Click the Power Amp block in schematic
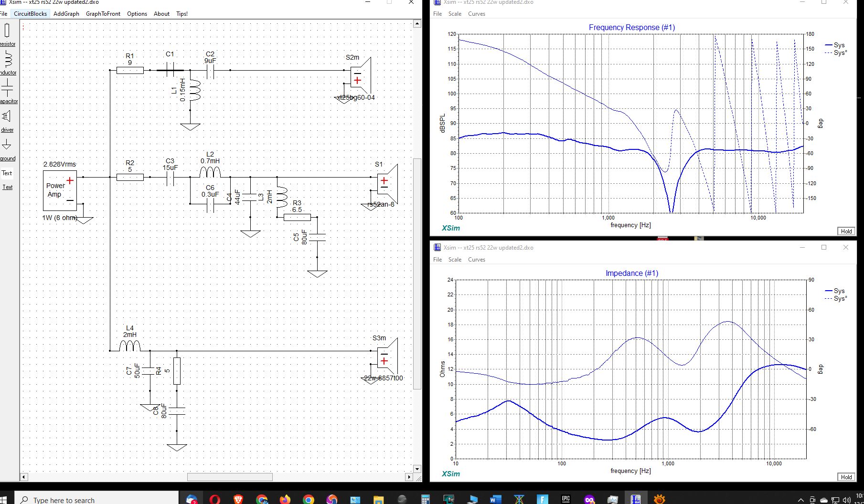The image size is (864, 504). 60,190
